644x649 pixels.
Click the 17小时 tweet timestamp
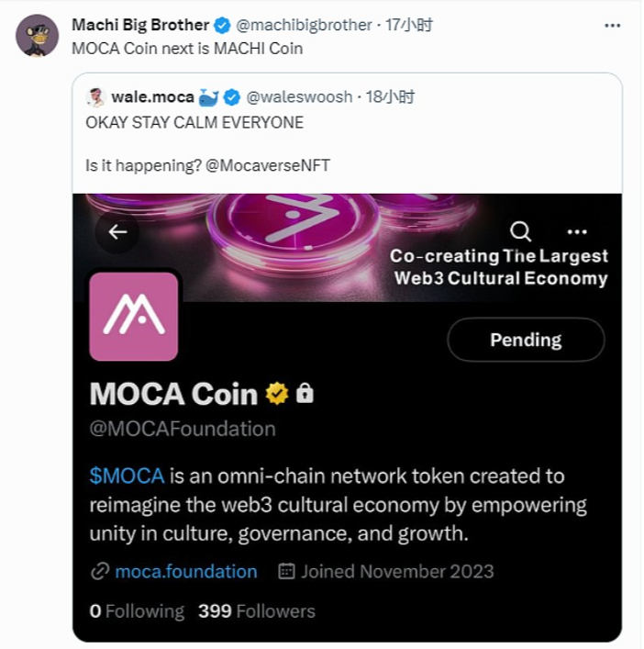point(408,25)
